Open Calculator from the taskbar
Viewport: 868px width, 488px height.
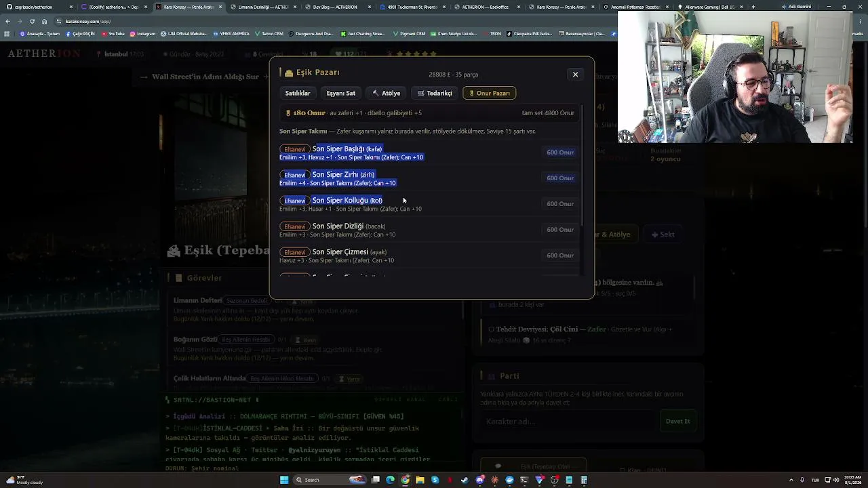(x=584, y=480)
